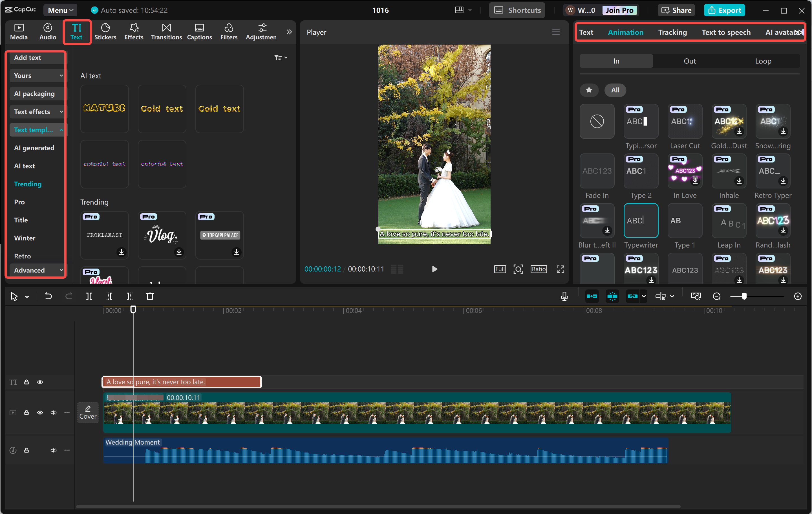The image size is (812, 514).
Task: Open the Menu dropdown
Action: [x=60, y=10]
